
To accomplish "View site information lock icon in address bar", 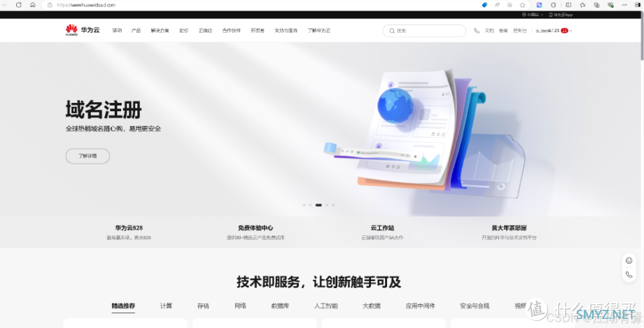I will pos(50,5).
